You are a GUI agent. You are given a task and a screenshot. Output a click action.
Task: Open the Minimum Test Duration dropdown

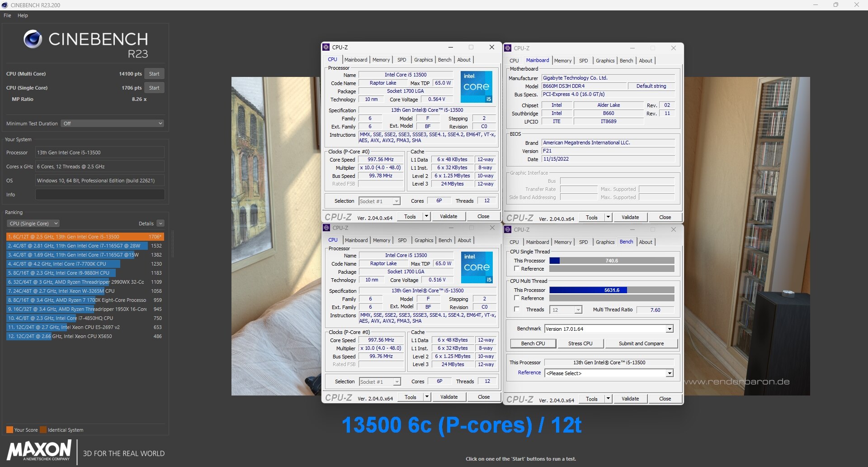coord(112,124)
